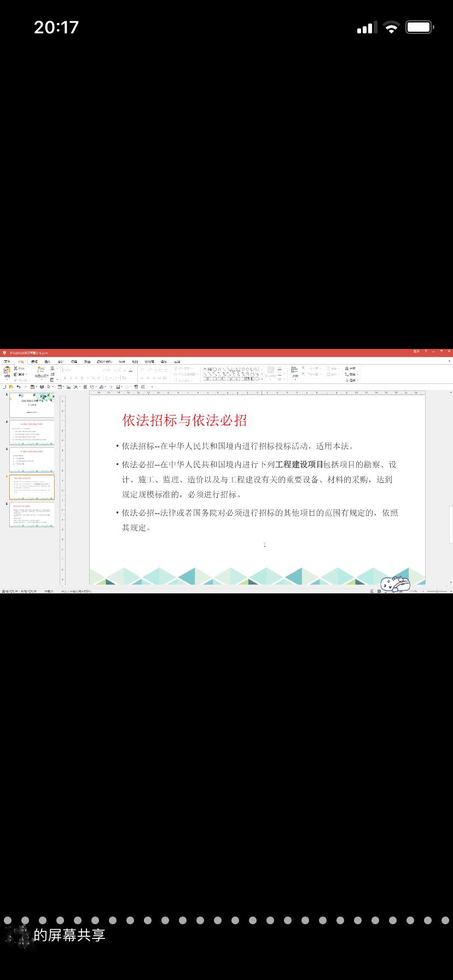Select the first slide thumbnail

click(x=32, y=405)
